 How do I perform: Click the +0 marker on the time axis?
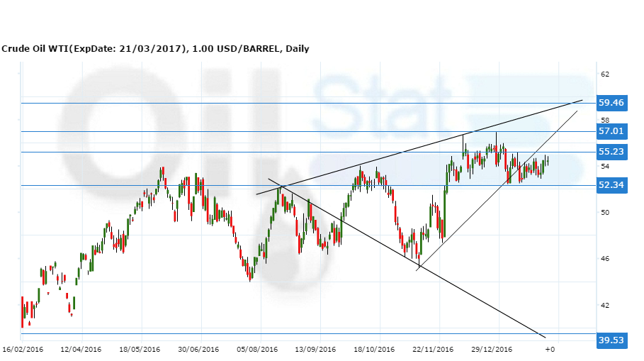pos(550,350)
